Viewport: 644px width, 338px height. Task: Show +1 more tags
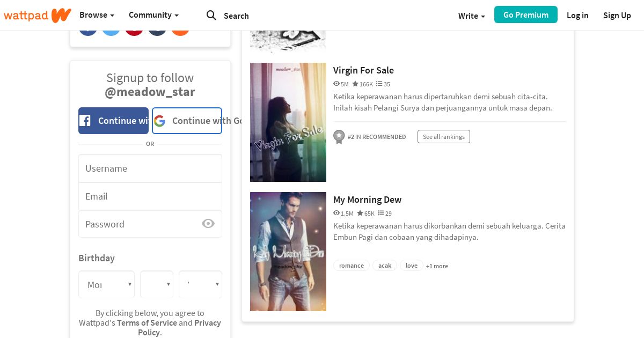pyautogui.click(x=437, y=266)
